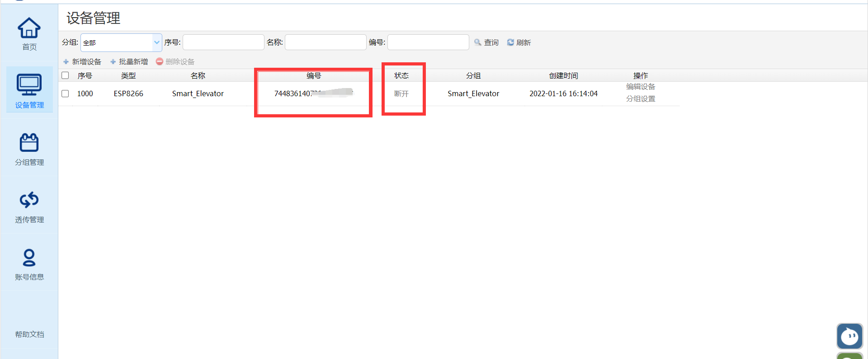Select Smart_Elevator in the 分组 column
This screenshot has height=359, width=868.
[x=473, y=93]
